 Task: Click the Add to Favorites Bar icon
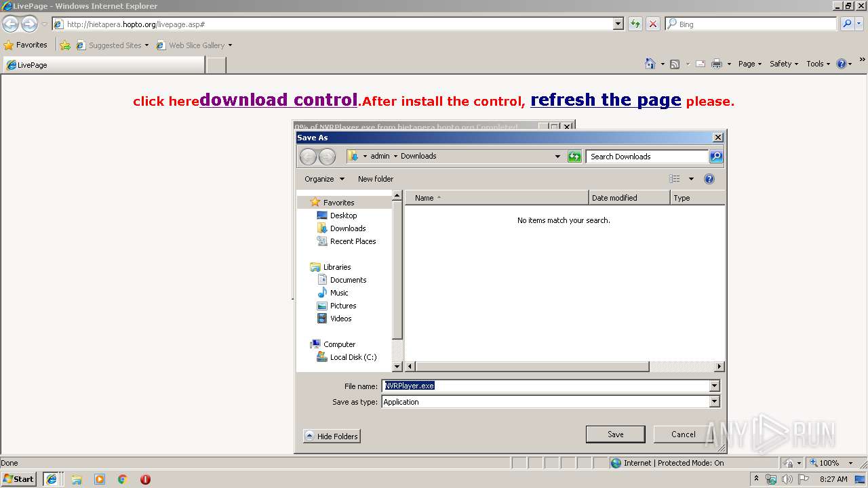[65, 45]
